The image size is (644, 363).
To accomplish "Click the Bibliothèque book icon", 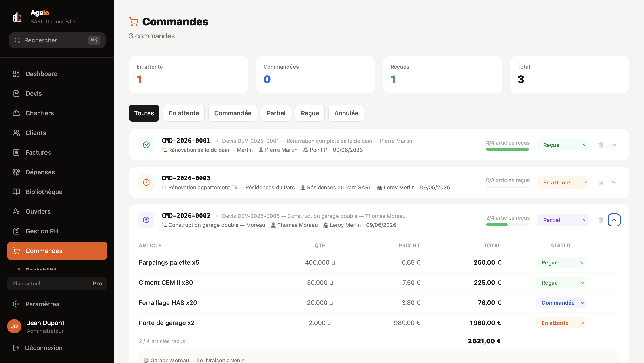I will pyautogui.click(x=16, y=192).
